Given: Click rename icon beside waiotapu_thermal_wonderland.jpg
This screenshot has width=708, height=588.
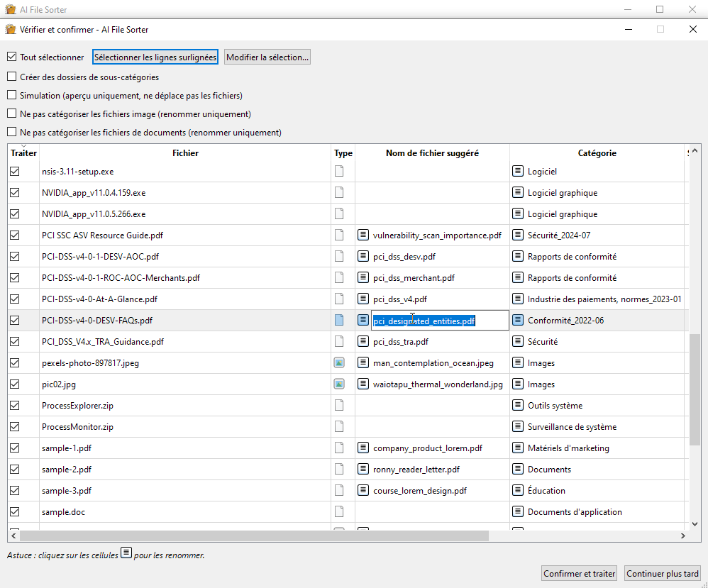Looking at the screenshot, I should (363, 384).
